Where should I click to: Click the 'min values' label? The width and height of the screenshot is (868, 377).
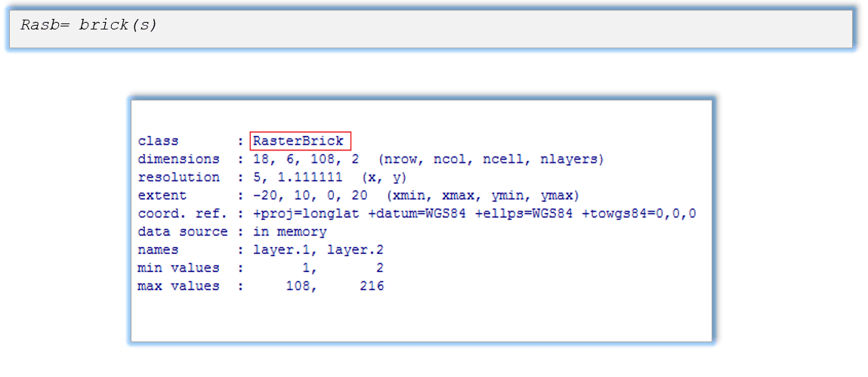coord(178,267)
